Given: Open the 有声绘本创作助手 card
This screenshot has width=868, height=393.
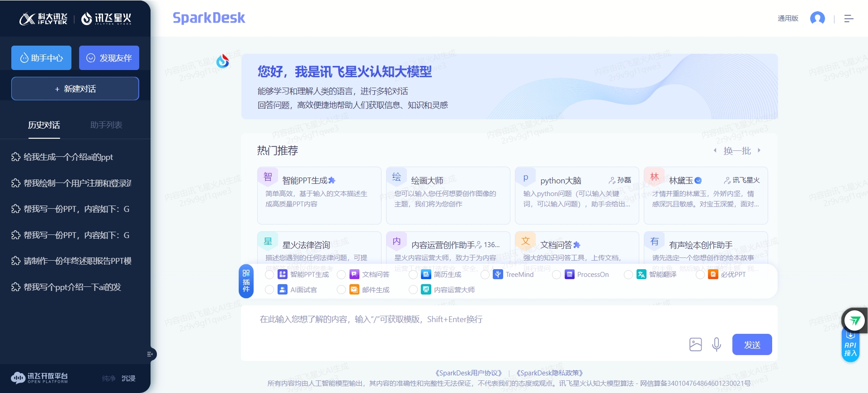Looking at the screenshot, I should pyautogui.click(x=706, y=248).
